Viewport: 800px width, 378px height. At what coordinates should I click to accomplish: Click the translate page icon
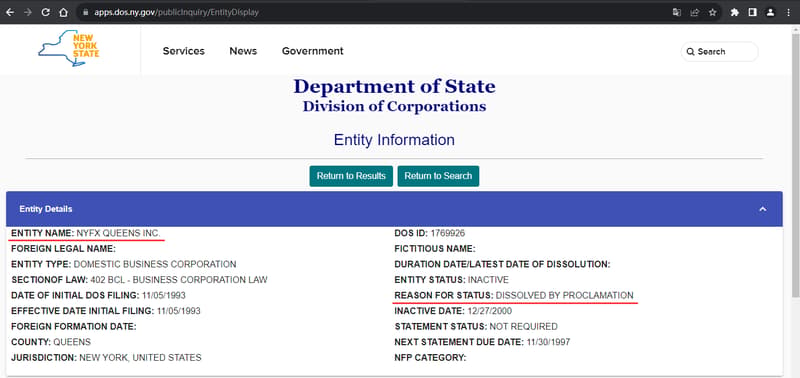[x=677, y=12]
